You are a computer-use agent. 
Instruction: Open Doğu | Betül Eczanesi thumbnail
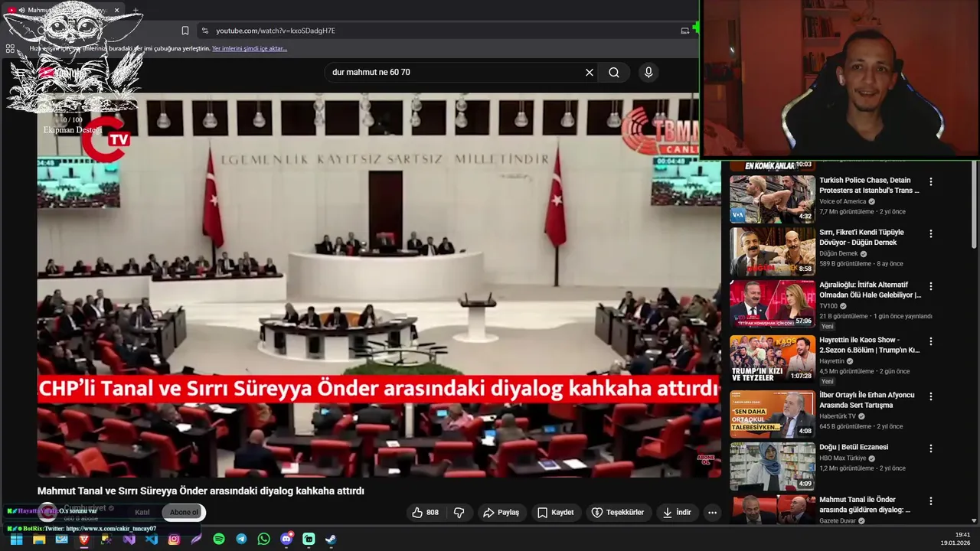click(x=772, y=466)
